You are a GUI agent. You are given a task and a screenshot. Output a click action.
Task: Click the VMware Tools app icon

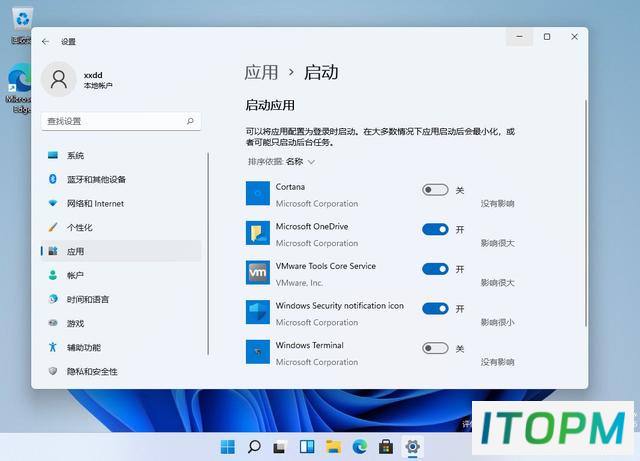click(x=258, y=272)
